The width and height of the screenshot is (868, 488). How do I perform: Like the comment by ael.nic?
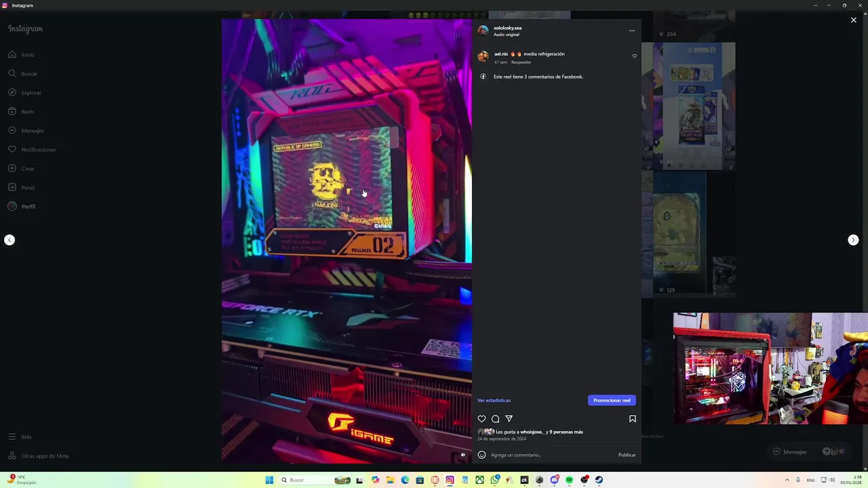click(x=635, y=56)
